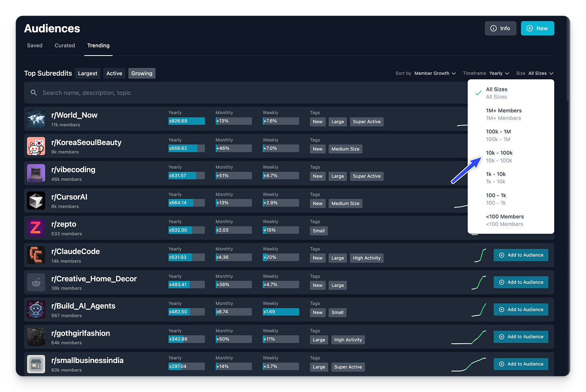Open the Info button

pyautogui.click(x=500, y=28)
